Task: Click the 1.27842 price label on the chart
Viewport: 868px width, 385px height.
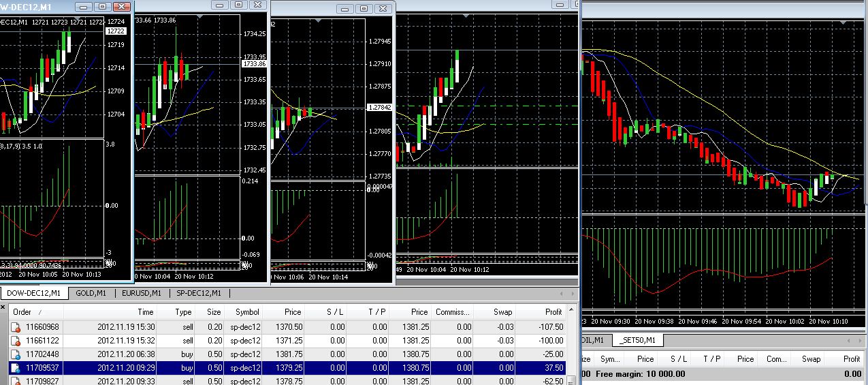Action: click(x=379, y=108)
